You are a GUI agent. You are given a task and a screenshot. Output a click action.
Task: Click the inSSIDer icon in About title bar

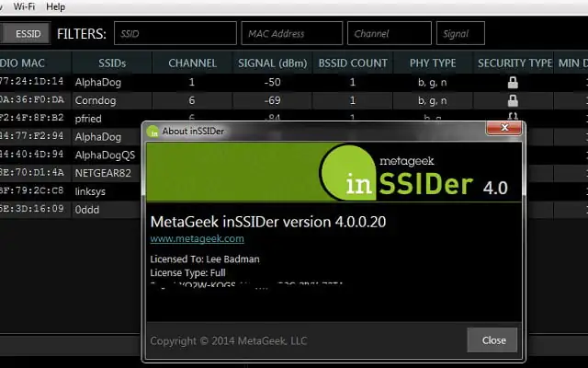153,132
